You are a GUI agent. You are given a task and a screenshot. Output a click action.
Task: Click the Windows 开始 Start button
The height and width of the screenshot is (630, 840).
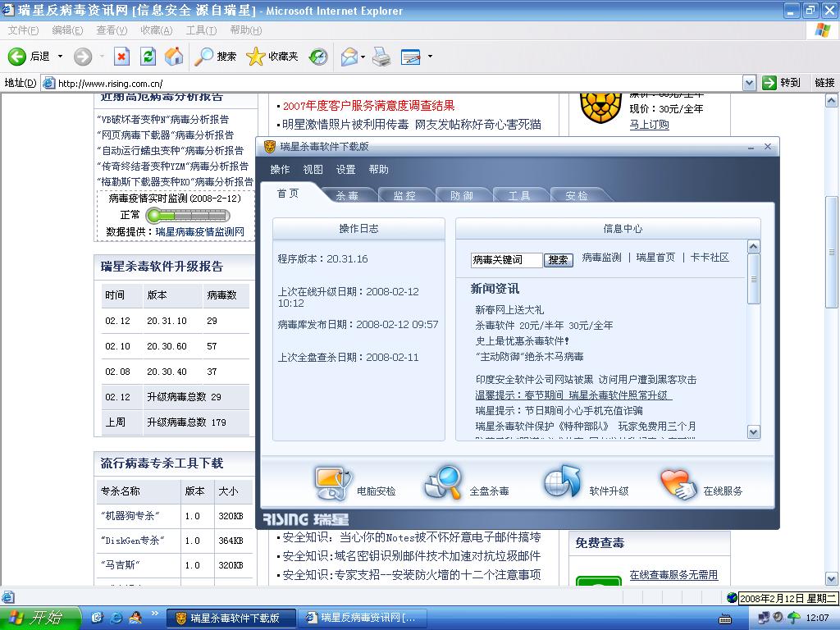pyautogui.click(x=40, y=618)
